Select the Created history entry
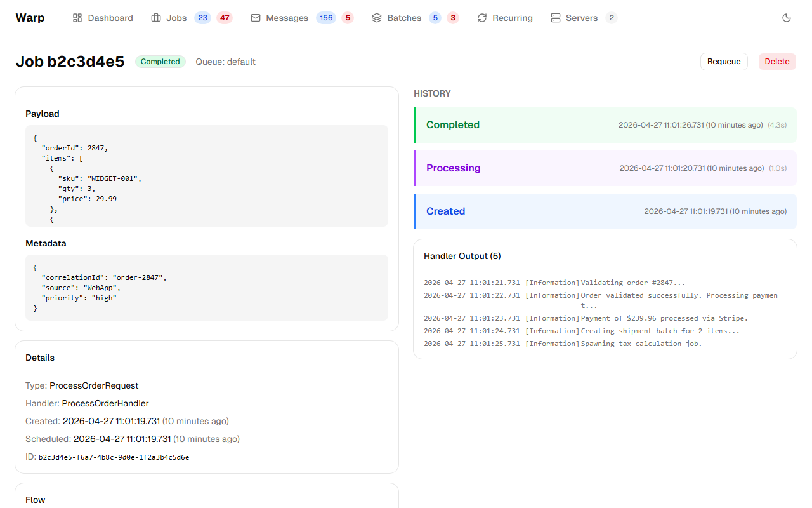Viewport: 812px width, 508px height. pos(605,211)
